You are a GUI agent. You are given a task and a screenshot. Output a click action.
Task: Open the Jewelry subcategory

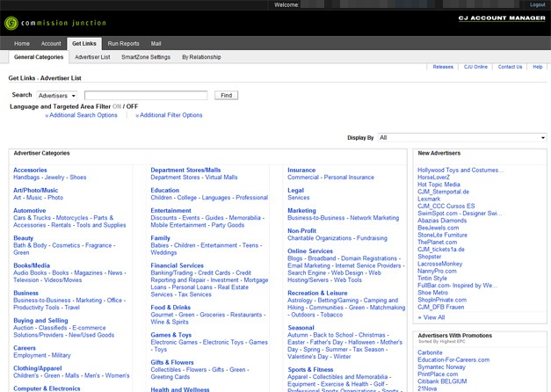[x=54, y=178]
